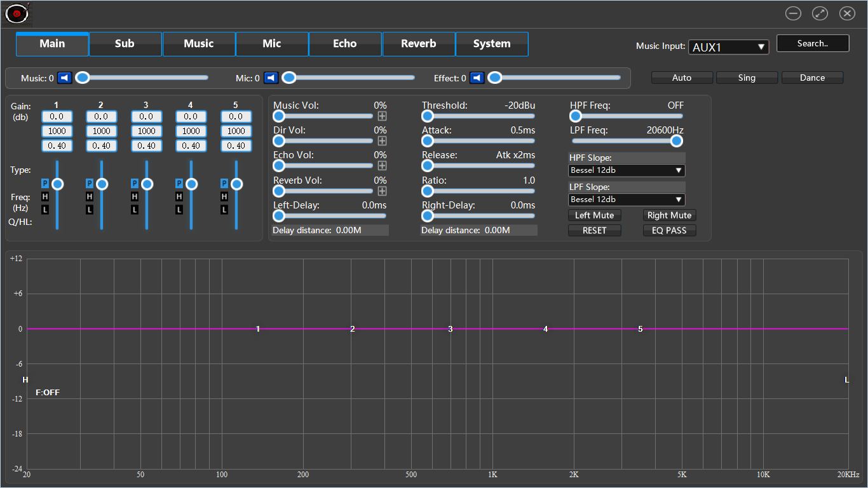Click the red record app logo
The height and width of the screenshot is (488, 868).
tap(17, 13)
